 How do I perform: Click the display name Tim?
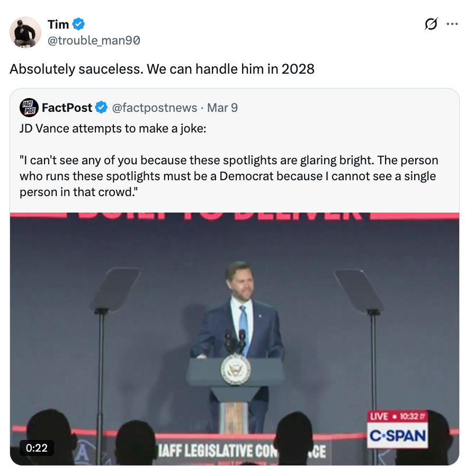(58, 24)
